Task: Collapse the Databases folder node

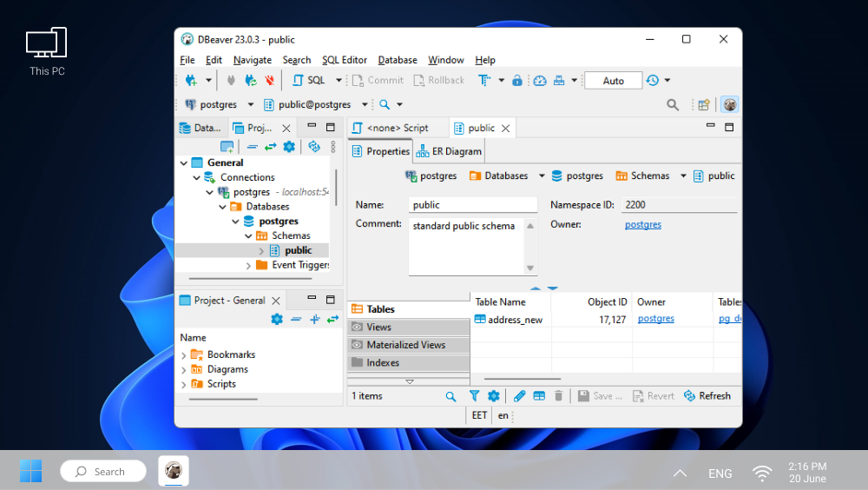Action: click(222, 207)
